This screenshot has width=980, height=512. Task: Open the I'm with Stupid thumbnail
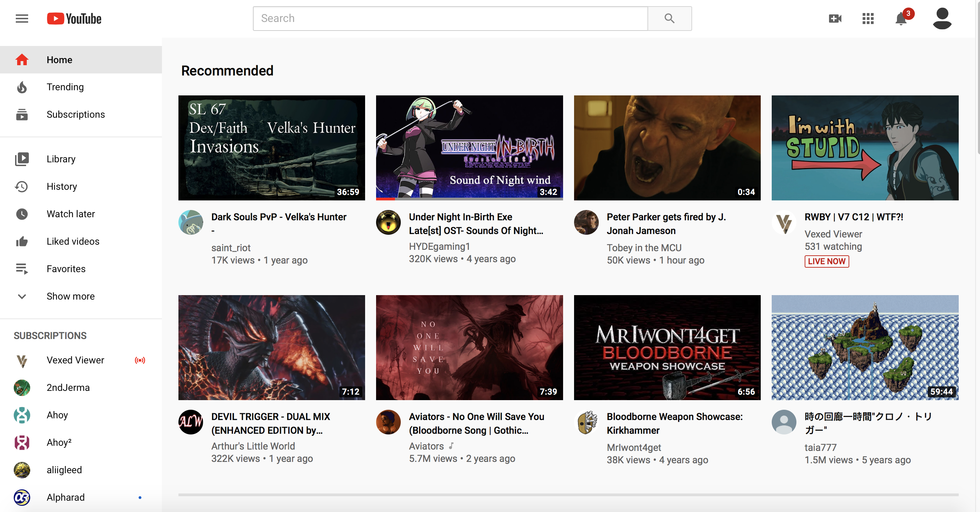point(865,148)
